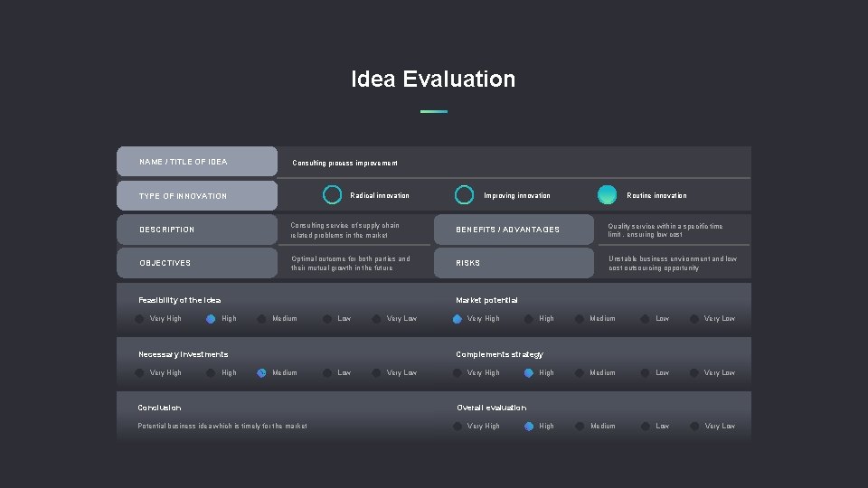Click the Name / Title of Idea label
The height and width of the screenshot is (488, 868).
[x=197, y=162]
